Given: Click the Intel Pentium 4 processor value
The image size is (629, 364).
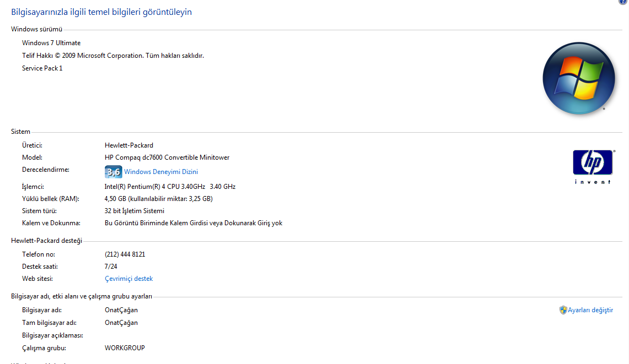Looking at the screenshot, I should click(170, 187).
